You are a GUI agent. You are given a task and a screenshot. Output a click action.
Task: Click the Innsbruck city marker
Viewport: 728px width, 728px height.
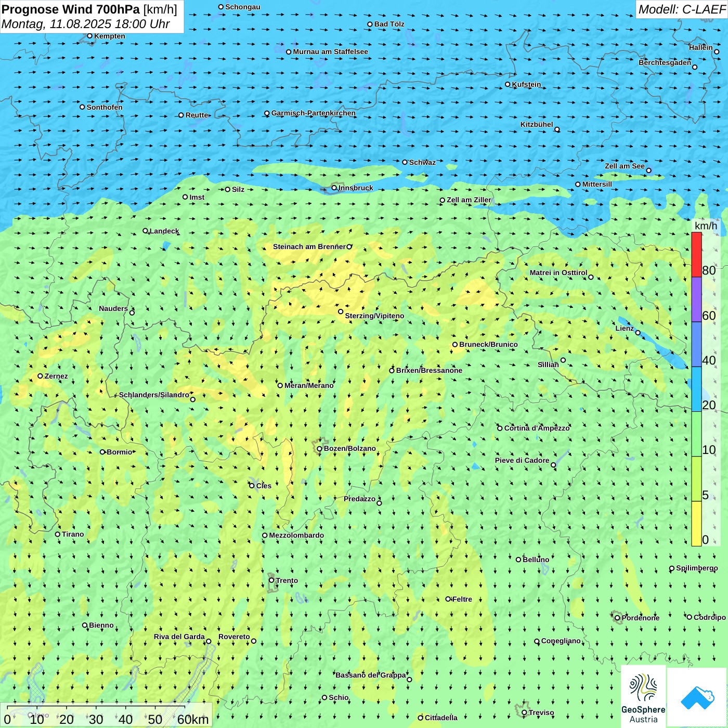(334, 188)
